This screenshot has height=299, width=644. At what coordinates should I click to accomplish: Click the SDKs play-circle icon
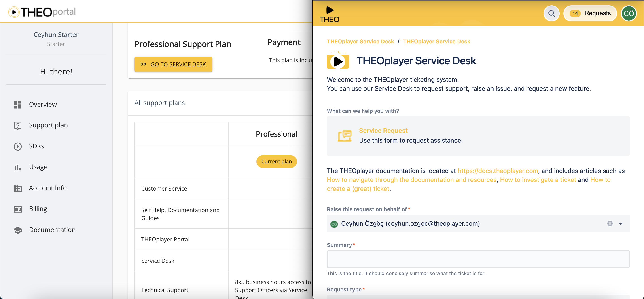18,146
